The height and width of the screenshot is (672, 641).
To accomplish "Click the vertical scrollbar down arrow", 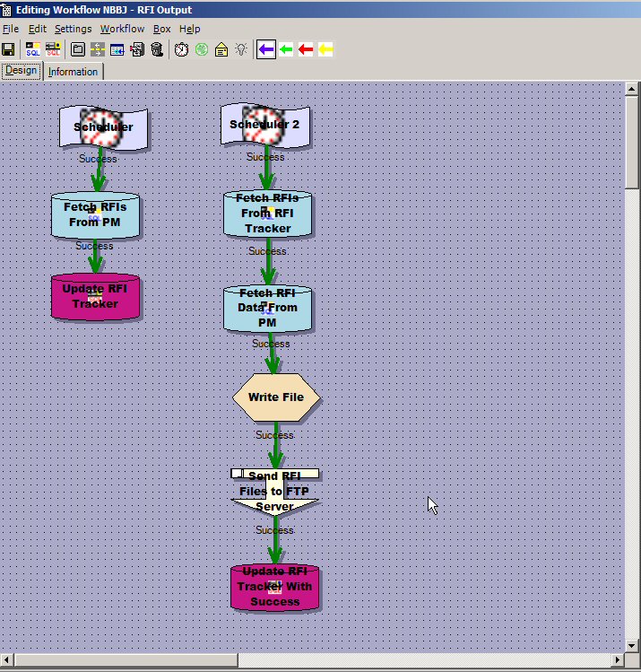I will 633,644.
